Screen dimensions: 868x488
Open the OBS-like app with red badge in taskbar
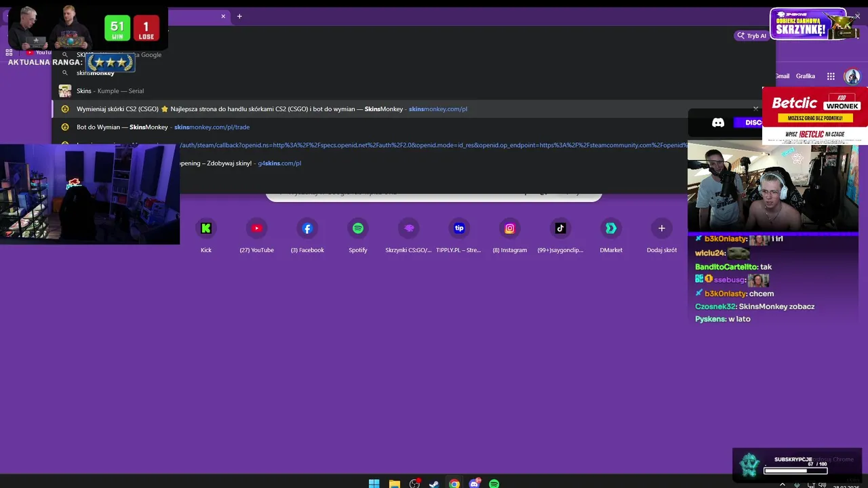(414, 483)
